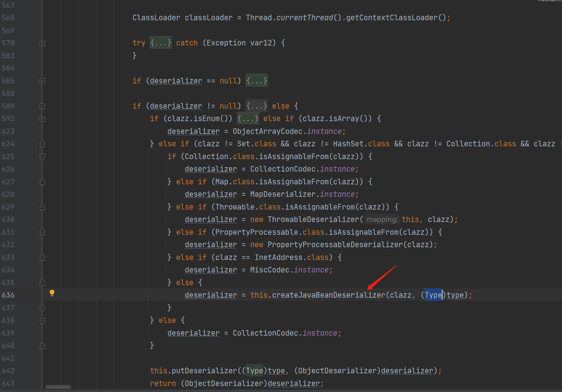Expand fold marker at line 592

tap(42, 119)
